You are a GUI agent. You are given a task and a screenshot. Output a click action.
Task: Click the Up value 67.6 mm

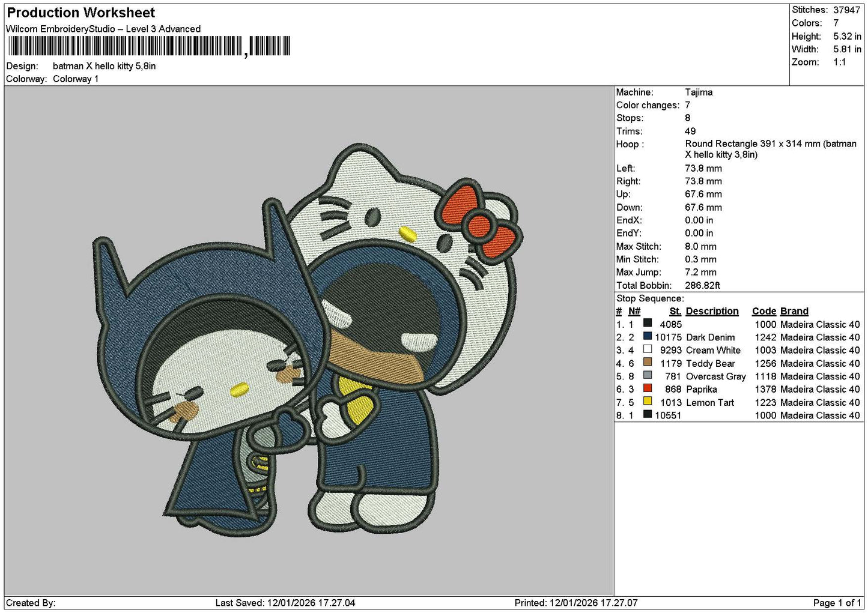click(x=703, y=195)
